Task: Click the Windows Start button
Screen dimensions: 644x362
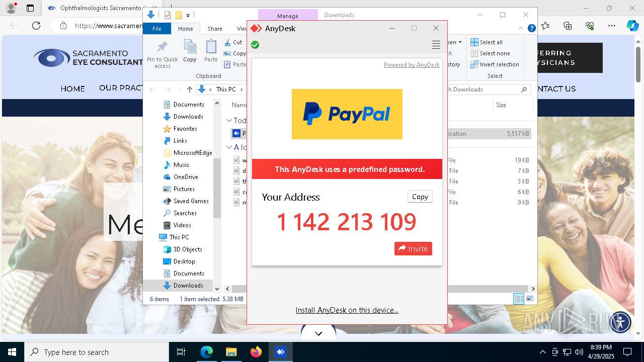Action: pyautogui.click(x=12, y=352)
